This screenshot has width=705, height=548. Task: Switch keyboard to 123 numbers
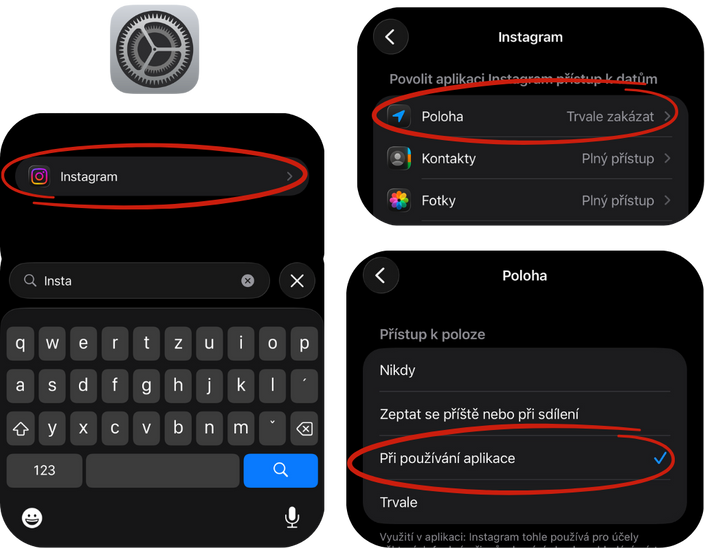(45, 470)
